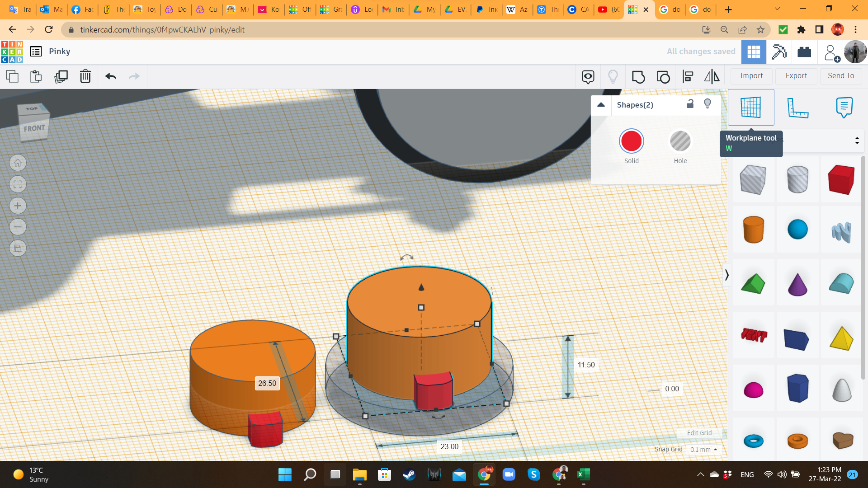Open the Align tool
868x488 pixels.
688,77
